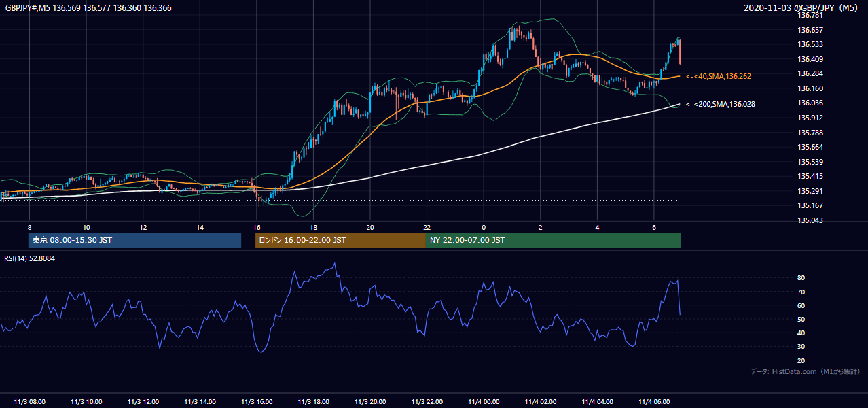Click bottom time label 11/4 04:00
This screenshot has width=868, height=408.
pos(597,402)
